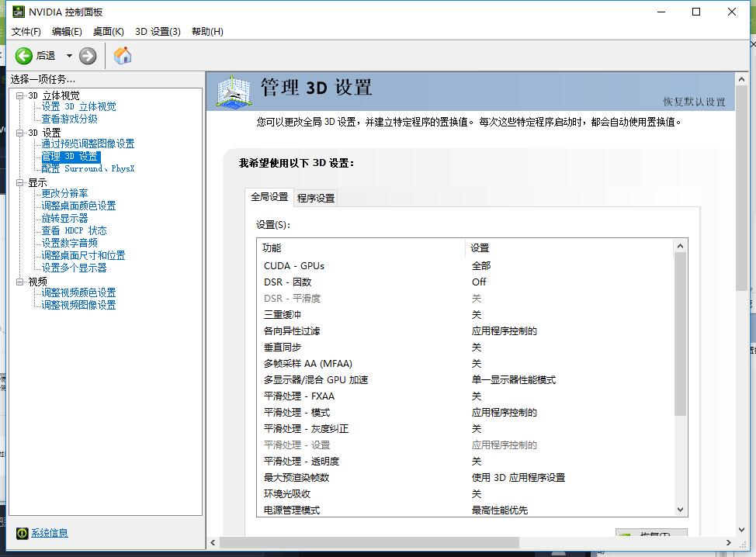Viewport: 756px width, 557px height.
Task: Open 更改分辨率 task
Action: click(x=64, y=193)
